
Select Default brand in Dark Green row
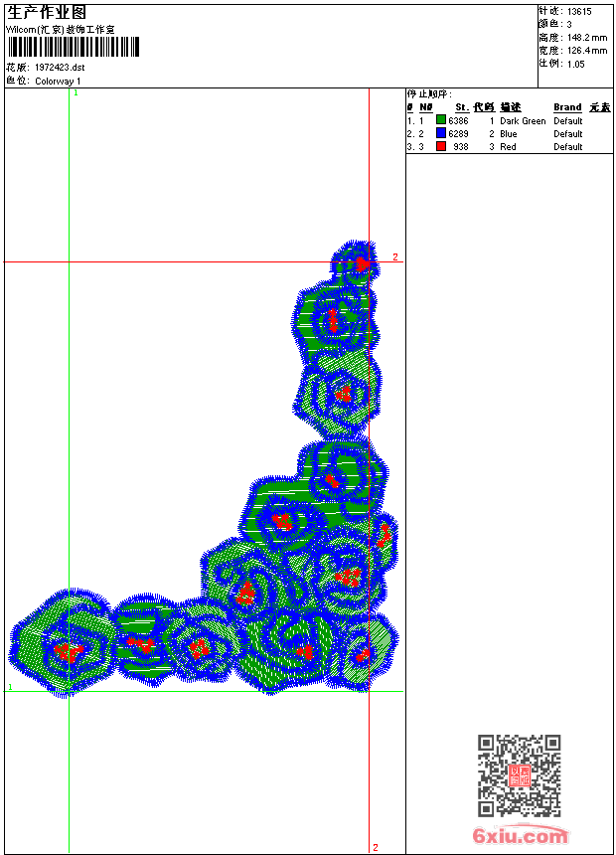(x=568, y=121)
